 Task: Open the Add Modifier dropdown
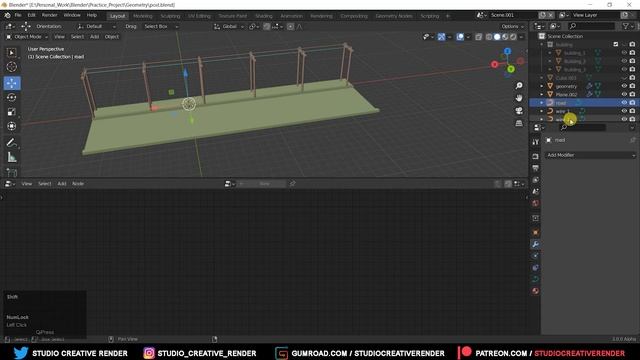pos(590,155)
